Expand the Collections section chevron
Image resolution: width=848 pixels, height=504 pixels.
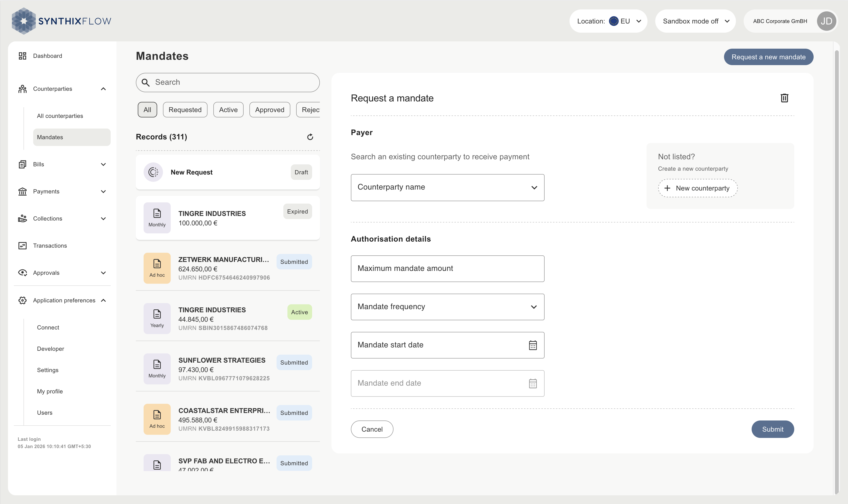click(103, 218)
